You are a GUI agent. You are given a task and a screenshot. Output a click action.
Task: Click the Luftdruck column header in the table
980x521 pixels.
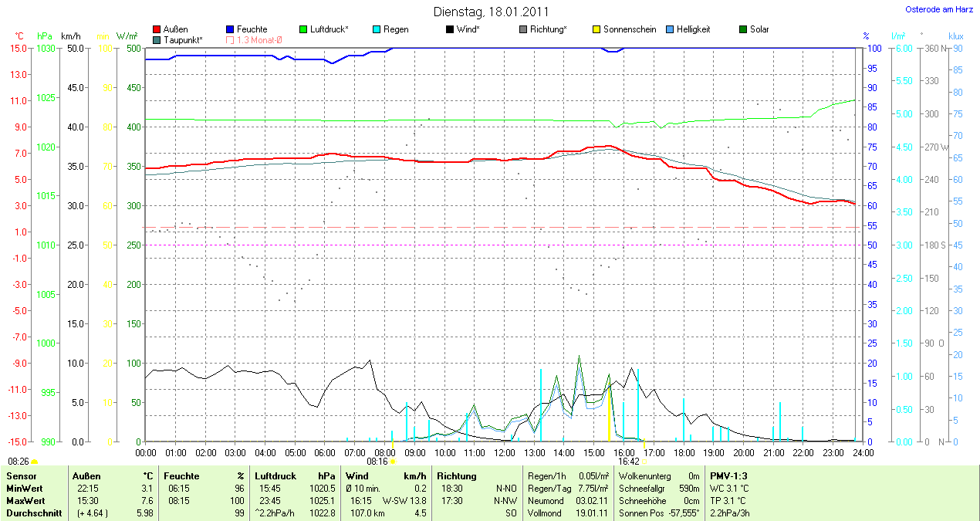coord(275,476)
